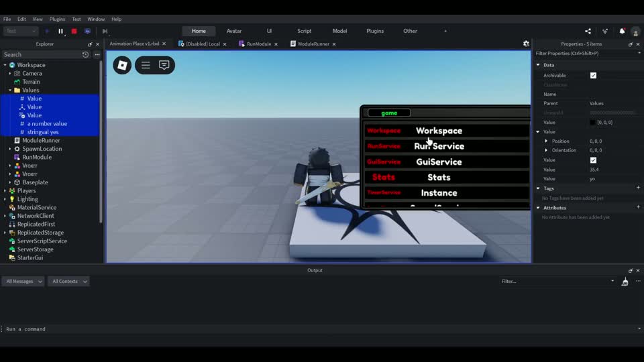Click the Explorer search field
The width and height of the screenshot is (644, 362).
[x=41, y=54]
